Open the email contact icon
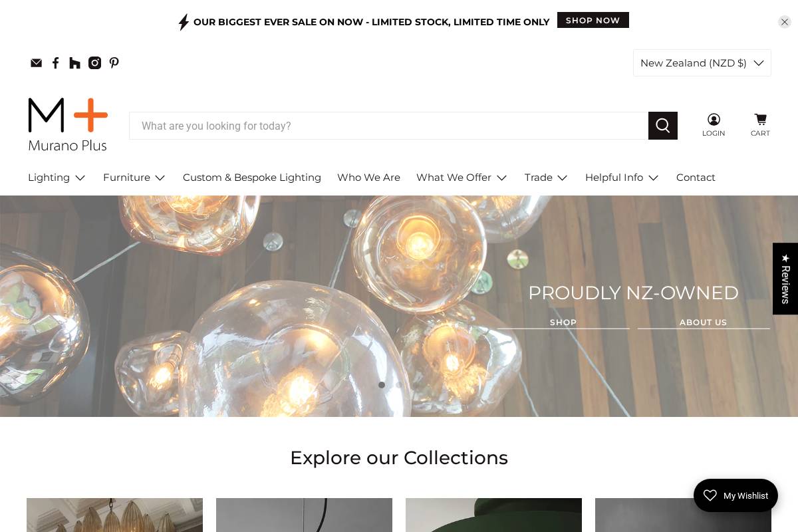Viewport: 798px width, 532px height. pyautogui.click(x=37, y=63)
